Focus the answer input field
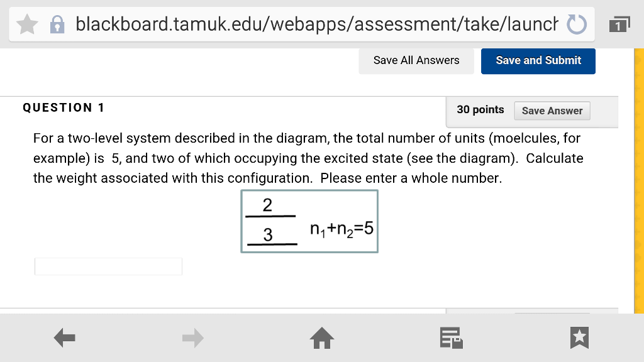This screenshot has height=362, width=644. tap(108, 266)
